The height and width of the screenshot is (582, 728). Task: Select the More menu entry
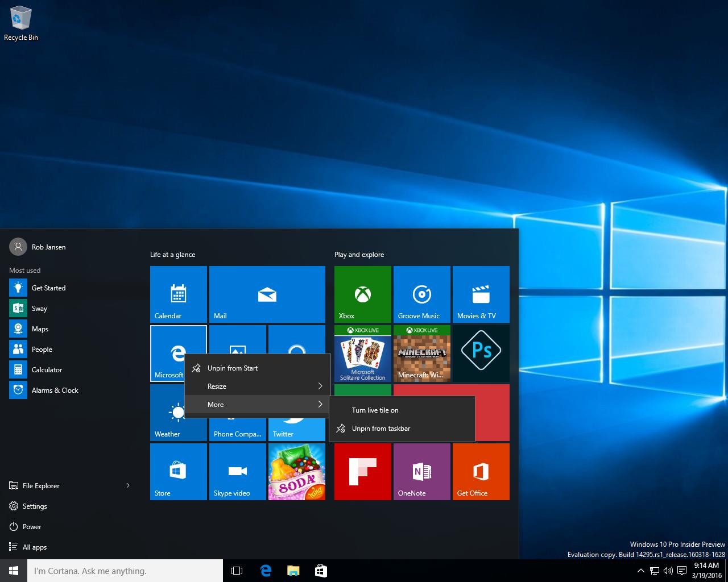click(x=258, y=405)
